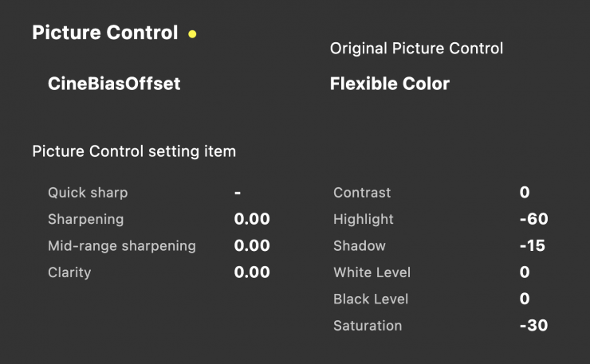Click the Picture Control setting item header
Image resolution: width=590 pixels, height=364 pixels.
(134, 151)
